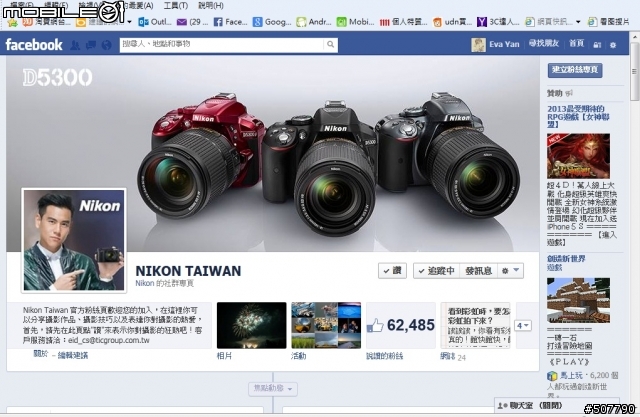Open the Yahoo 3C bookmark

click(x=498, y=22)
